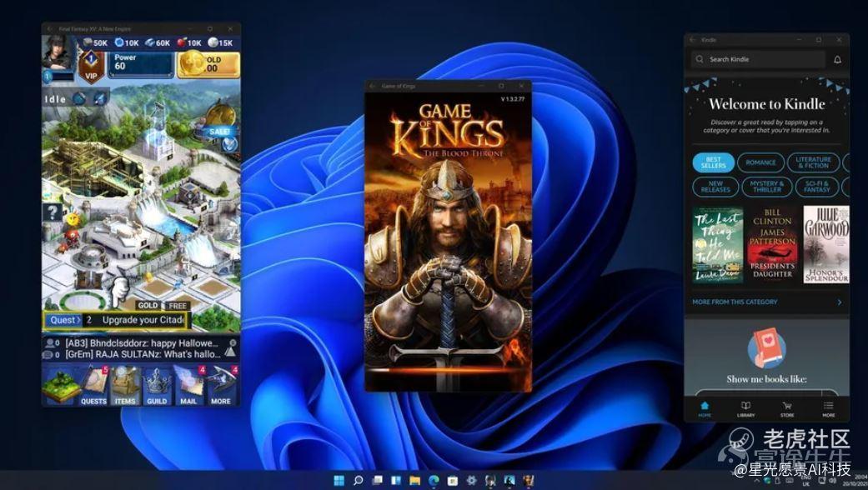Click the GOLD build label

148,305
